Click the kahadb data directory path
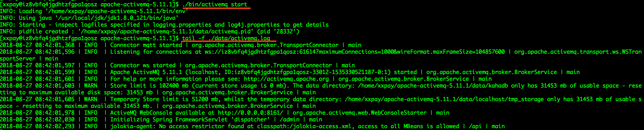The width and height of the screenshot is (644, 130). pos(433,86)
